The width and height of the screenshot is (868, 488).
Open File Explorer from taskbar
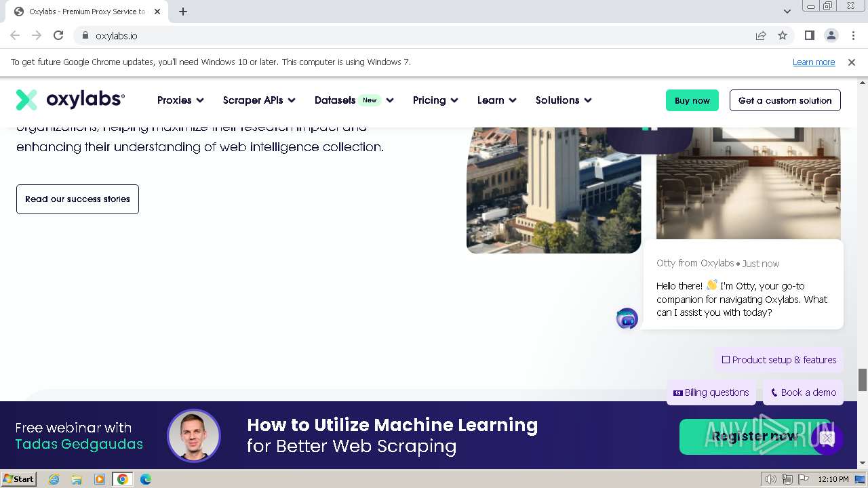coord(77,479)
